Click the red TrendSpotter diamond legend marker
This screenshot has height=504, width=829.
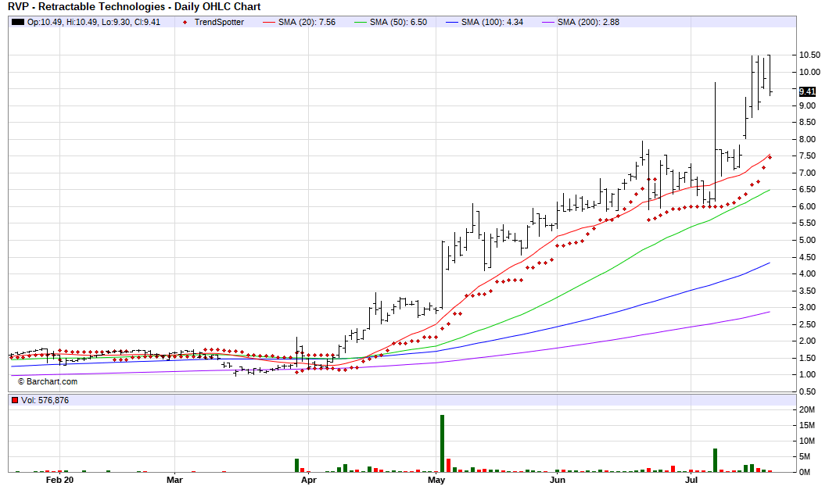pyautogui.click(x=185, y=22)
